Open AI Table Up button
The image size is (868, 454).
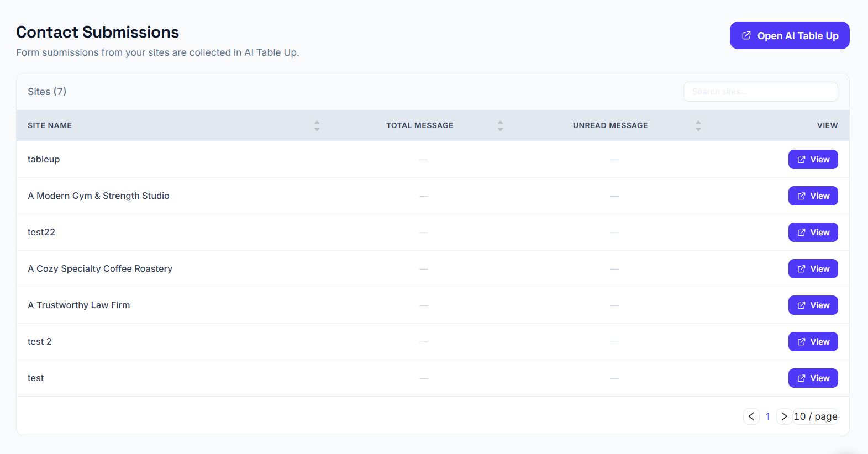pyautogui.click(x=790, y=35)
